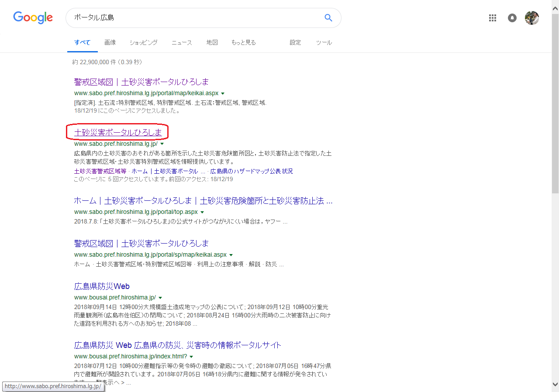This screenshot has width=559, height=392.
Task: Expand arrow beside www.bousai.pref.hiroshima.jp/ URL
Action: pos(160,297)
